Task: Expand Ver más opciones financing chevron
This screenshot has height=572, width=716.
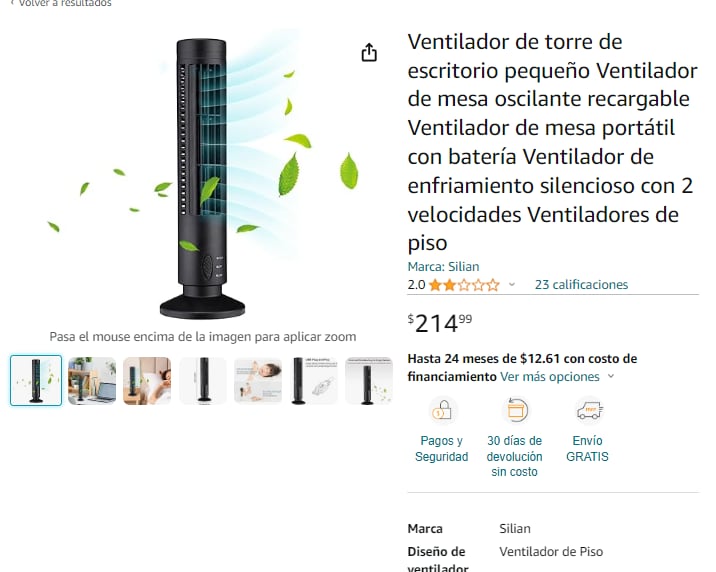Action: 611,377
